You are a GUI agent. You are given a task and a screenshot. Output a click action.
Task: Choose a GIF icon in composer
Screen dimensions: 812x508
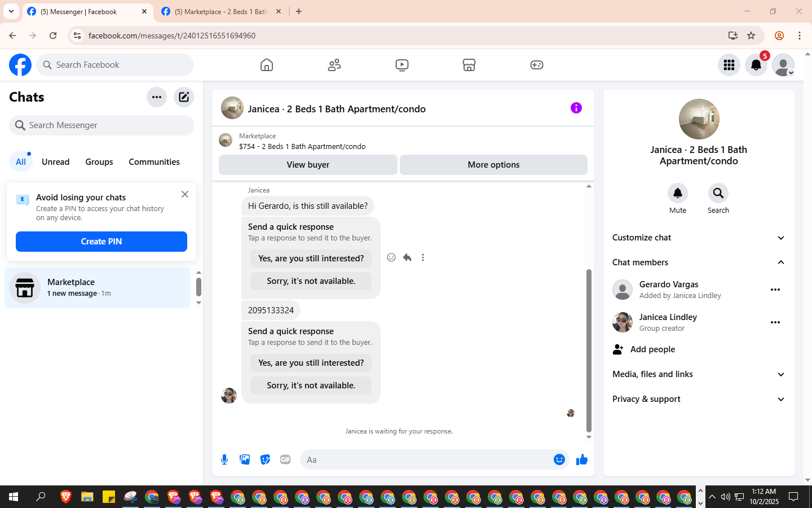pyautogui.click(x=285, y=459)
